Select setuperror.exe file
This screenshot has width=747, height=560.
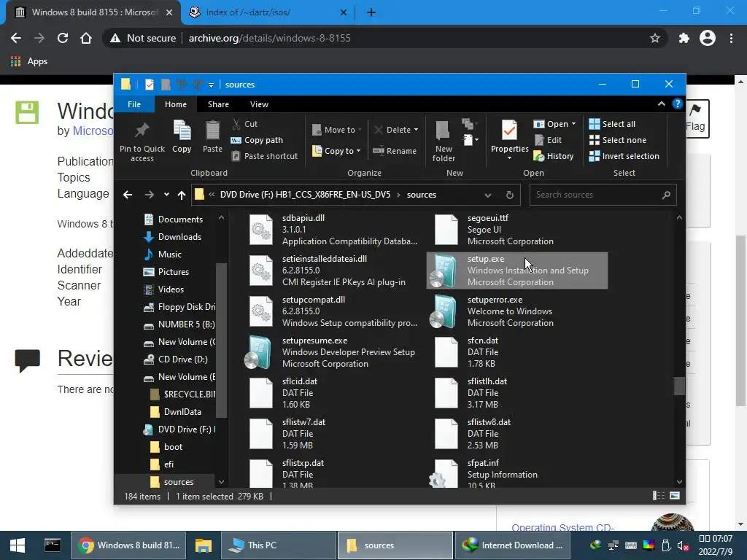[x=517, y=311]
